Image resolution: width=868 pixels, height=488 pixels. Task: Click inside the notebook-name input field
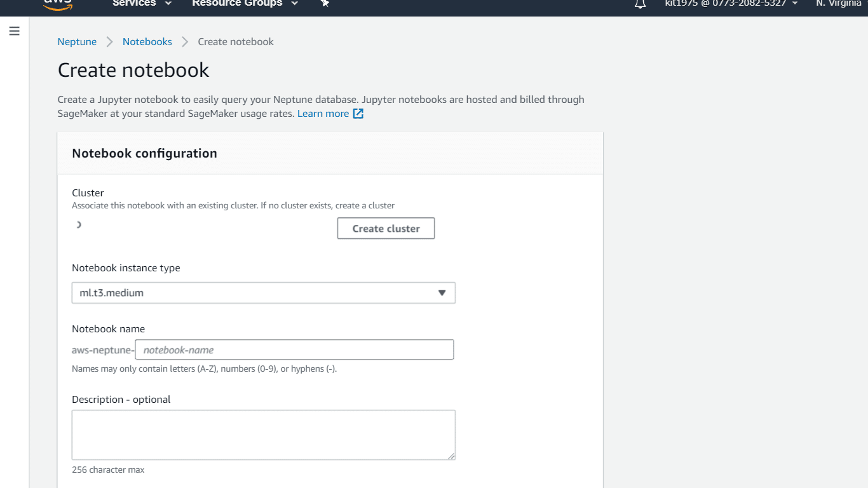coord(294,349)
